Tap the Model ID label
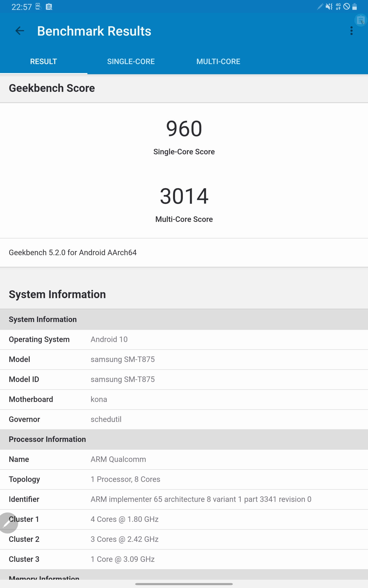 click(x=24, y=379)
